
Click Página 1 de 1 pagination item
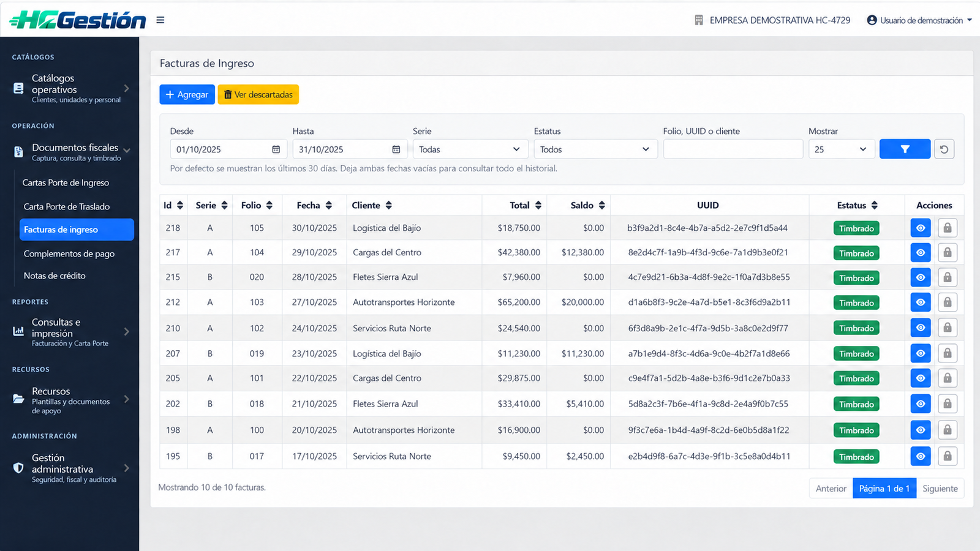884,488
